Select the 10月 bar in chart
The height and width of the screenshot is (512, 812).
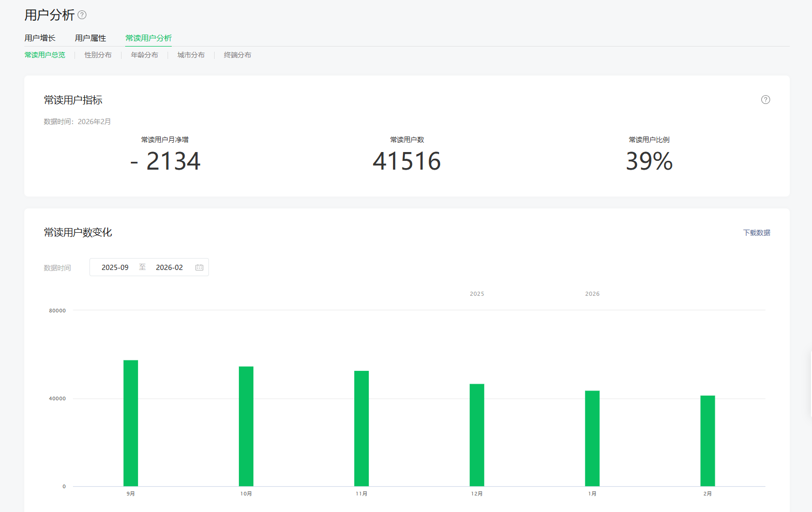coord(246,426)
